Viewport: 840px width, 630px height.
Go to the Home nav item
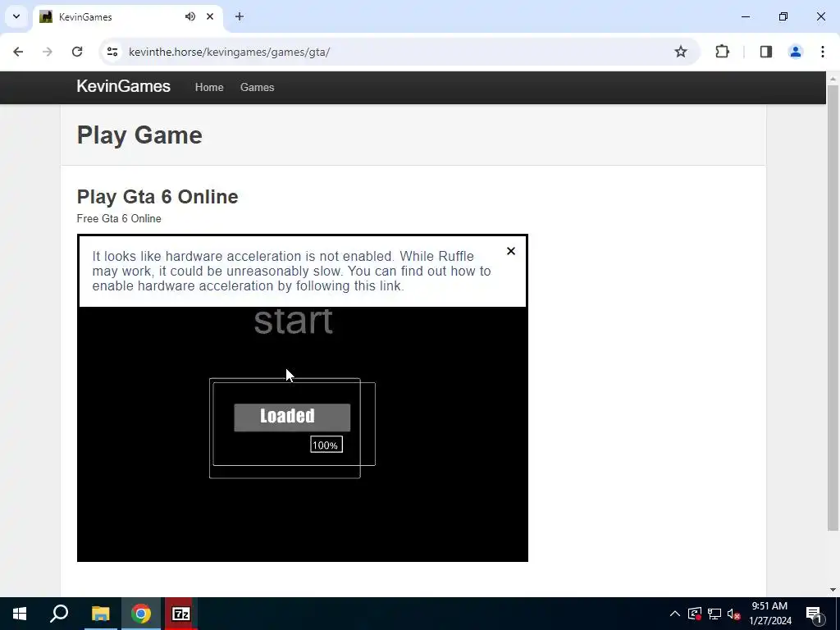tap(209, 87)
